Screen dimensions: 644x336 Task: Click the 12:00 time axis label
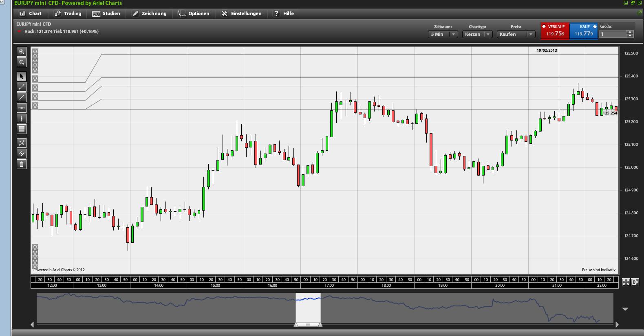point(52,285)
